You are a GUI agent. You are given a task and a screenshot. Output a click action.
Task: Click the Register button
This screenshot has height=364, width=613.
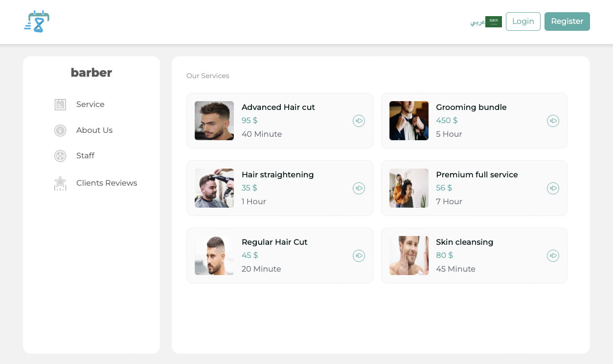(567, 21)
